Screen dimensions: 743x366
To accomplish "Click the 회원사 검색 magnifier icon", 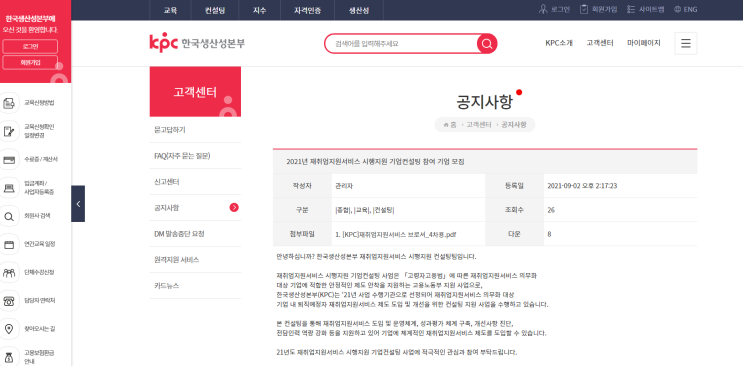I will pos(9,216).
